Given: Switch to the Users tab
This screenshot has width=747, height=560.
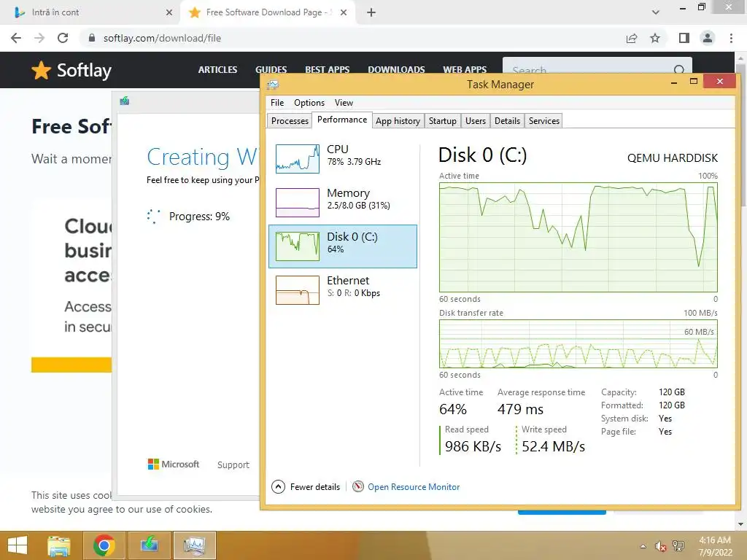Looking at the screenshot, I should pos(476,121).
